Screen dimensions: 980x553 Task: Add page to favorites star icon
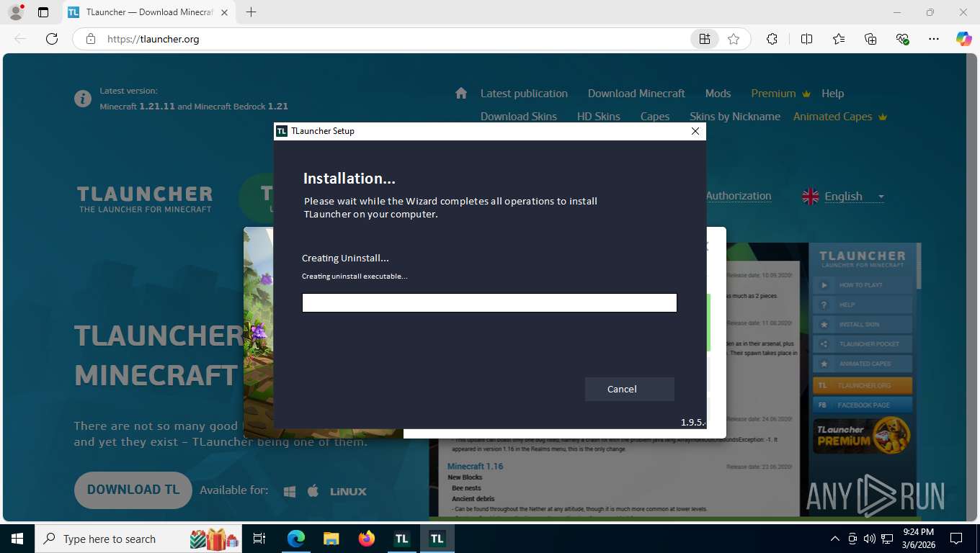pos(734,39)
